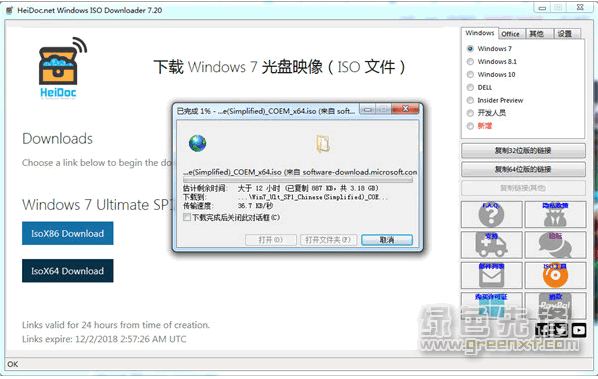Viewport: 598px width, 379px height.
Task: Click the estimated time 大于 12 小时 text
Action: point(259,188)
